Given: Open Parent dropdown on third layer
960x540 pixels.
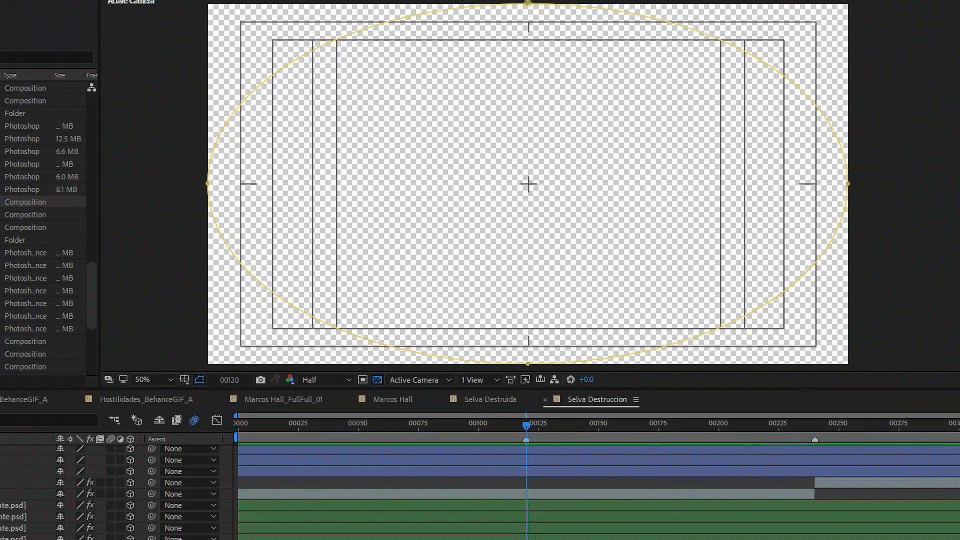Looking at the screenshot, I should point(189,471).
